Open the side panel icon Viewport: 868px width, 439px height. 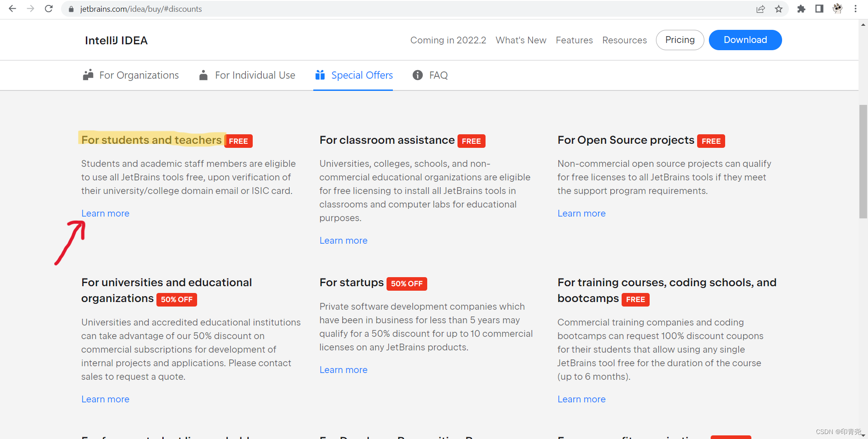[819, 9]
